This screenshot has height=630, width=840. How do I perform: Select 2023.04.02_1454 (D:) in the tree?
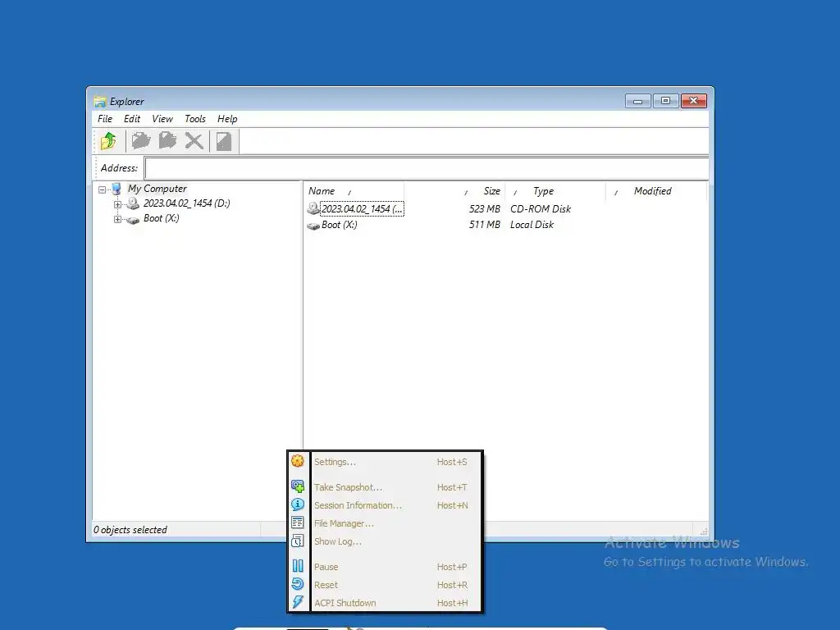186,203
